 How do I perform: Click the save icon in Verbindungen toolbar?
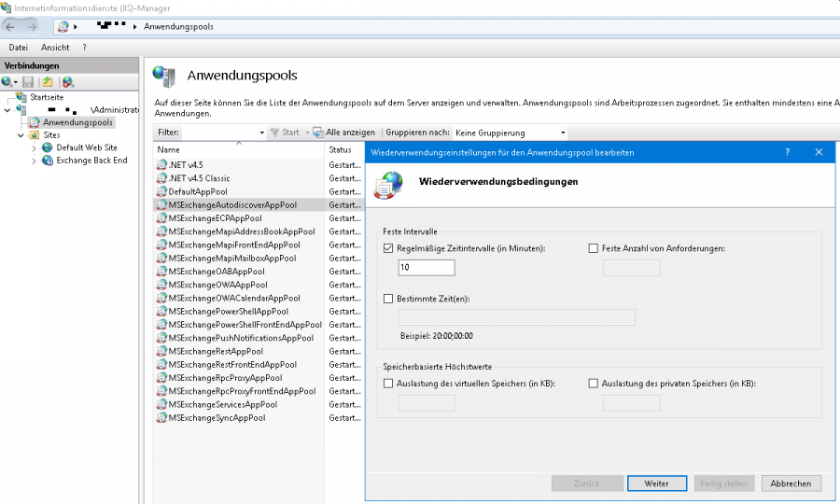click(29, 82)
